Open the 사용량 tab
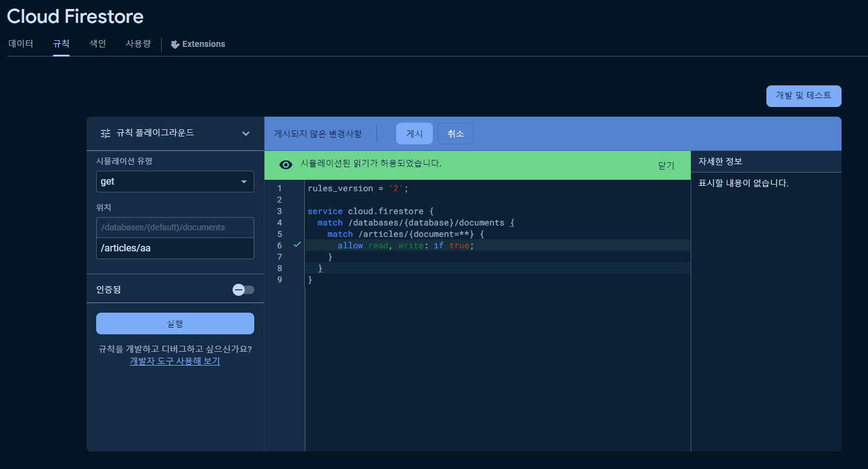 (138, 44)
